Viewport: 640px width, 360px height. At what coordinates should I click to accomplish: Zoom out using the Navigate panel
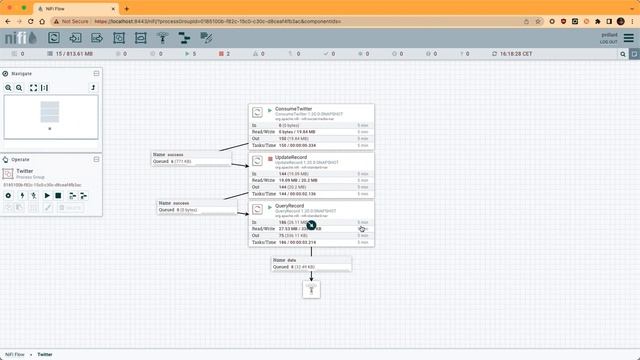19,88
